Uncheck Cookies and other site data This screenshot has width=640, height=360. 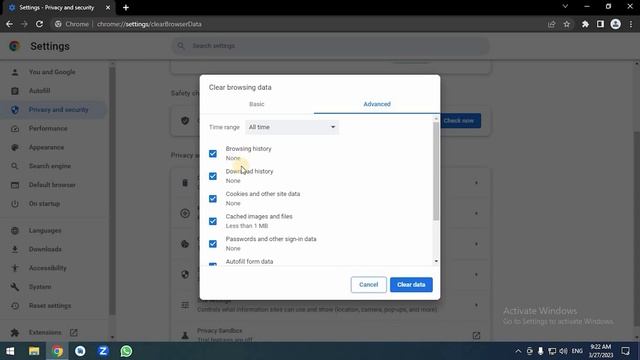tap(213, 198)
